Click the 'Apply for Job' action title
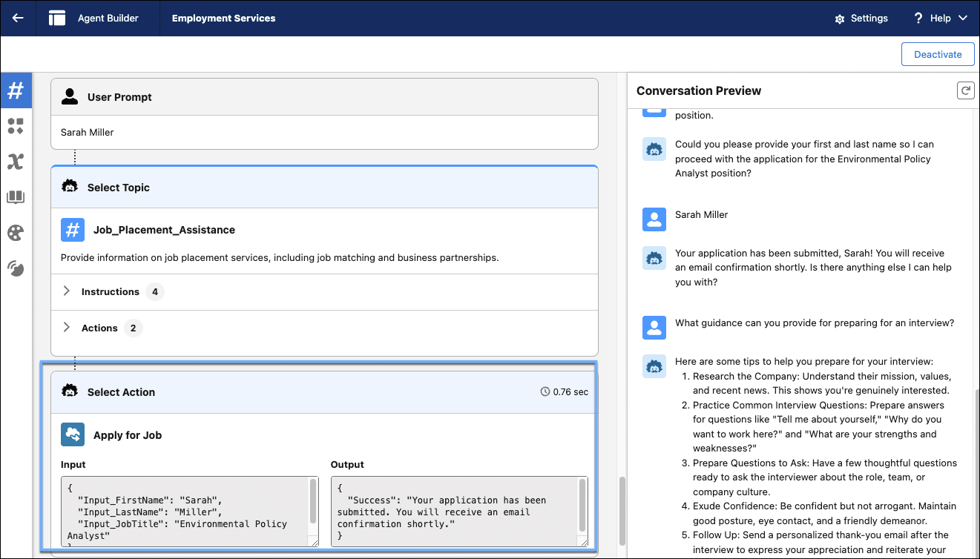The image size is (980, 559). point(128,435)
